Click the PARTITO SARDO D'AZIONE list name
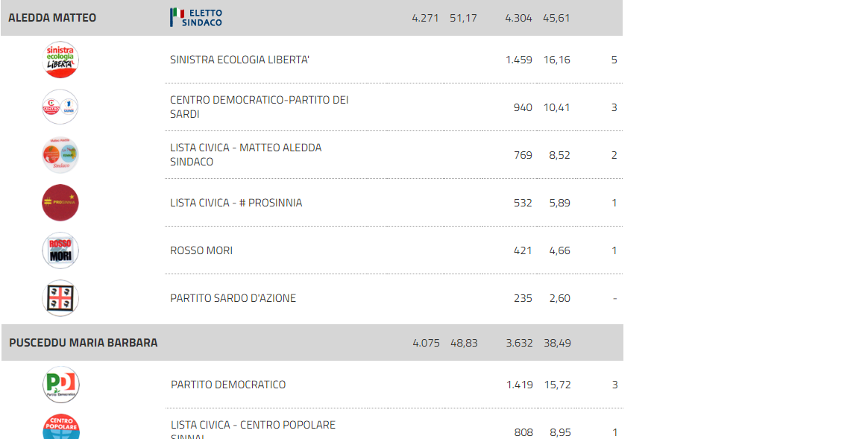Screen dimensions: 868x439 coord(233,298)
